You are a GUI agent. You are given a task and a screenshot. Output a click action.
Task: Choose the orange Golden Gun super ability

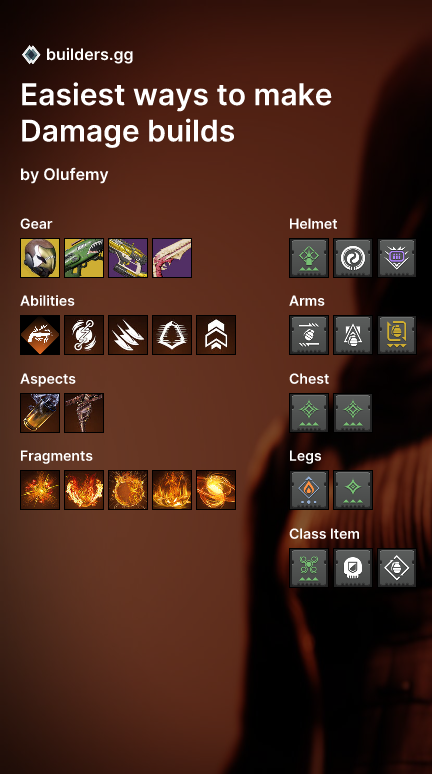pyautogui.click(x=40, y=335)
